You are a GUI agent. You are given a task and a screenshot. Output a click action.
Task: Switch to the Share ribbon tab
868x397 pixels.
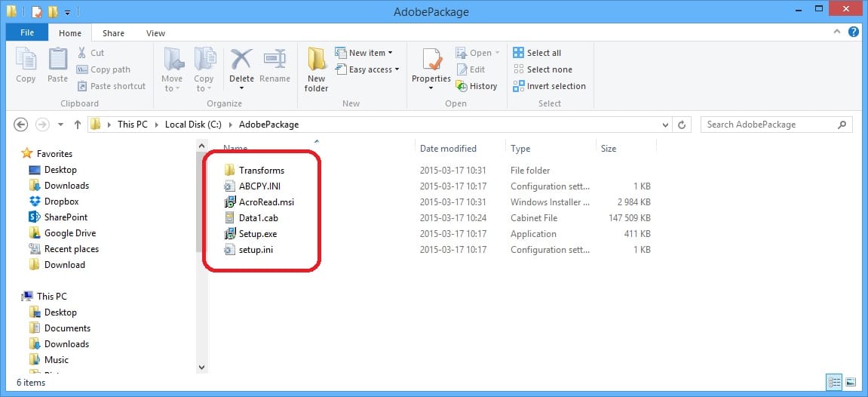[x=113, y=33]
